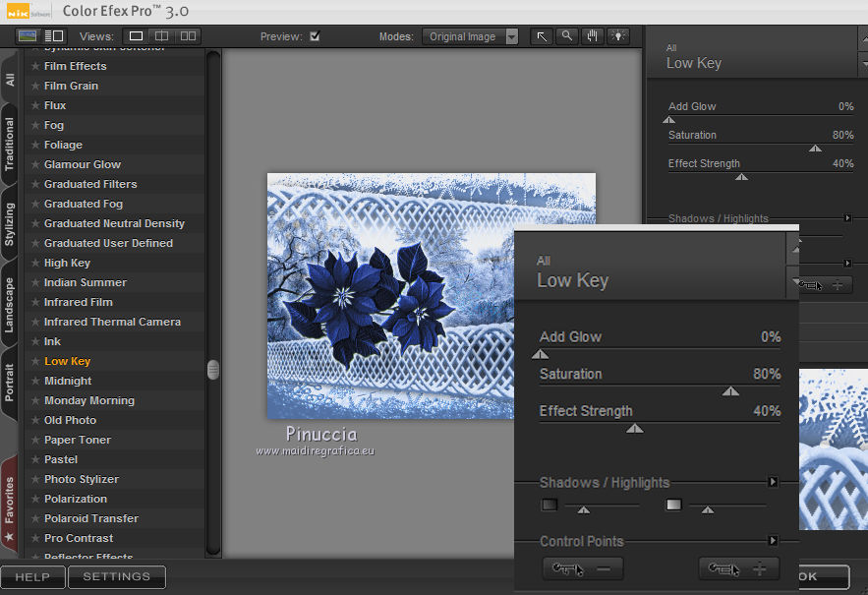Mark Foliage as favorite star
The image size is (868, 595).
[x=35, y=145]
